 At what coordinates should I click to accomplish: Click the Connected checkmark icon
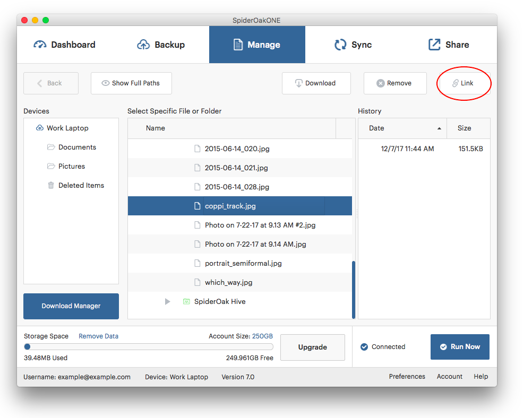click(x=364, y=347)
